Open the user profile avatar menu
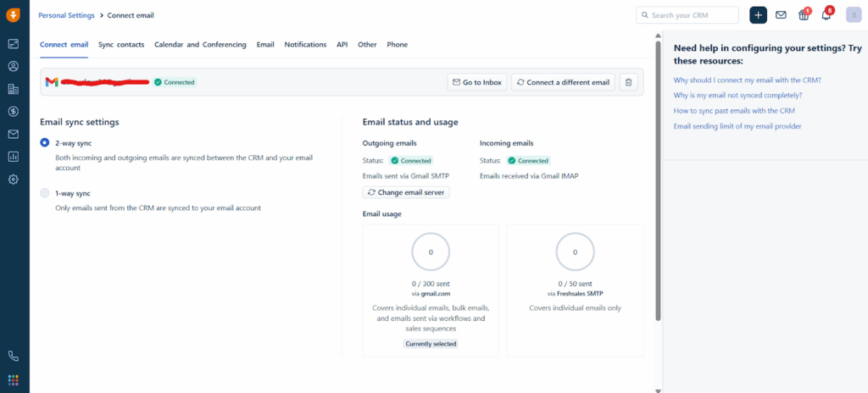 click(851, 15)
